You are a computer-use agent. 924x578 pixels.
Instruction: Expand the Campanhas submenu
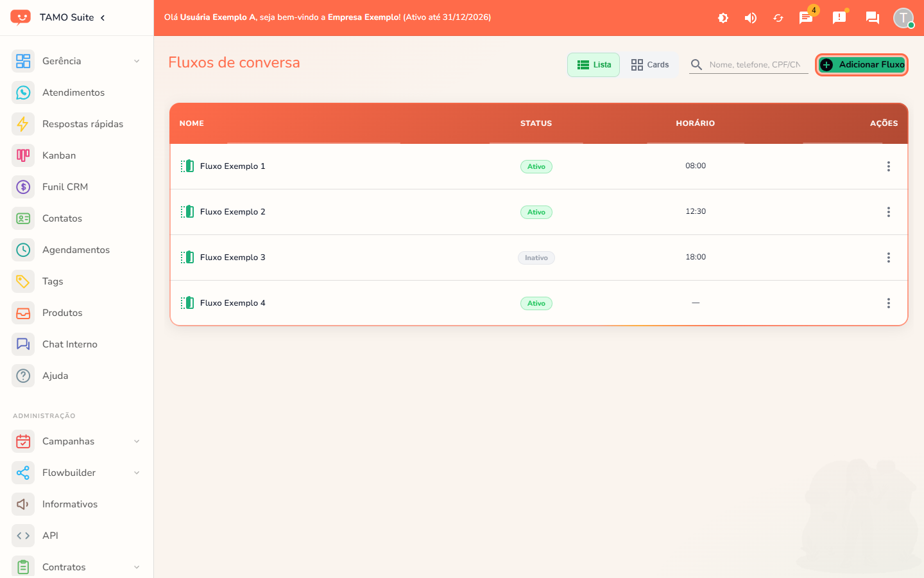pos(137,441)
